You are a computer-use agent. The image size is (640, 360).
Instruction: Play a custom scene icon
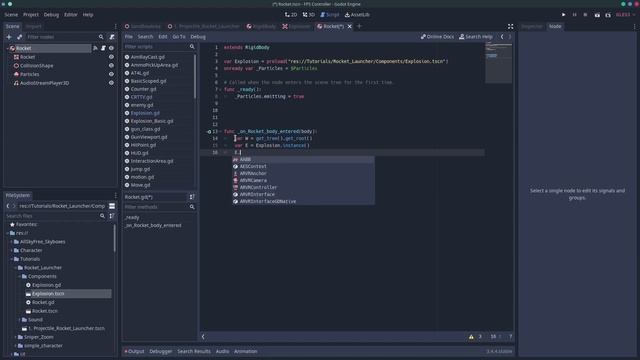pos(608,15)
